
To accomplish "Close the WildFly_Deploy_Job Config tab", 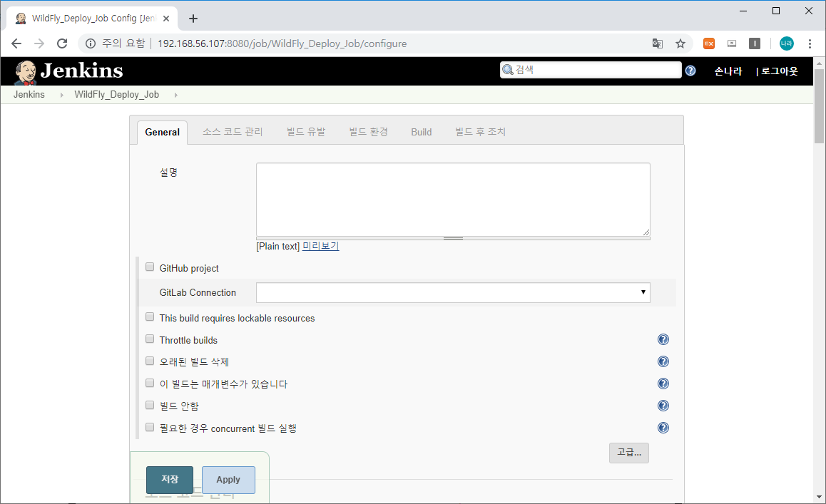I will point(166,19).
